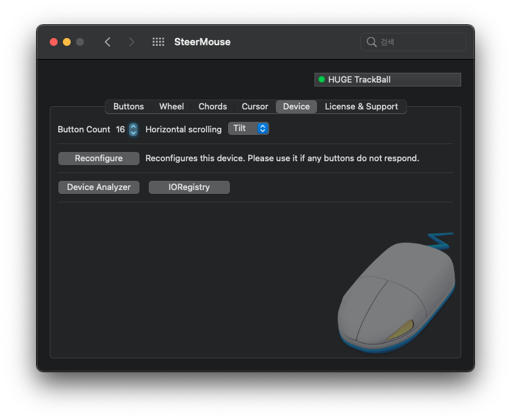511x420 pixels.
Task: Open the Device Analyzer
Action: click(x=99, y=187)
